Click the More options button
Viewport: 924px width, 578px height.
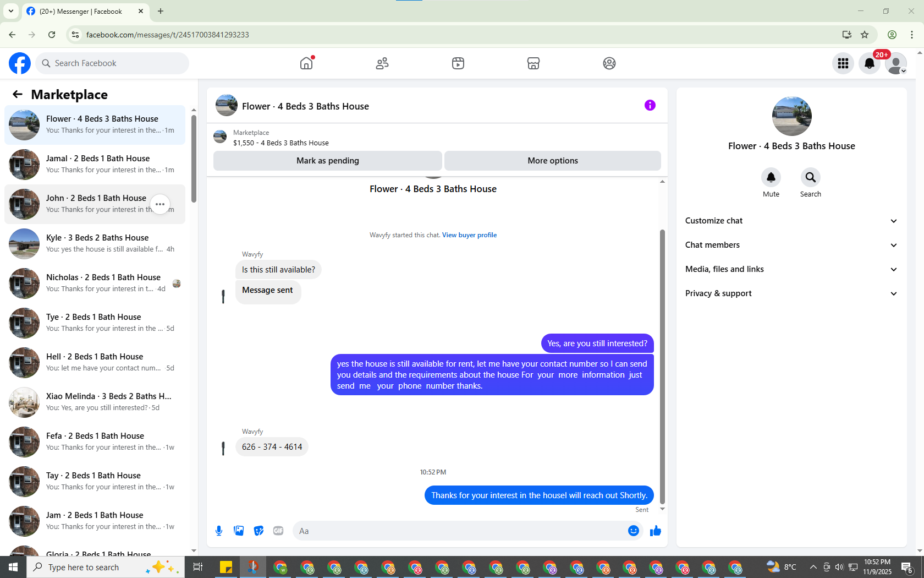[x=553, y=161]
